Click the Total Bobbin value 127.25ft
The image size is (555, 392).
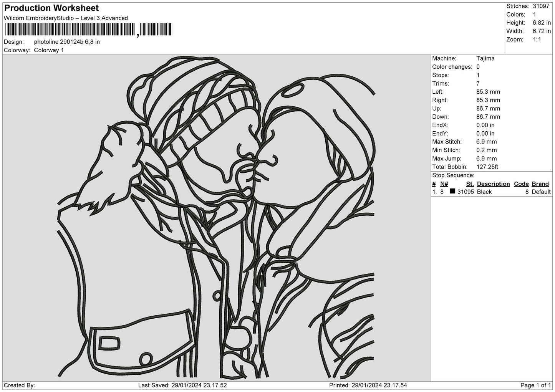point(487,167)
